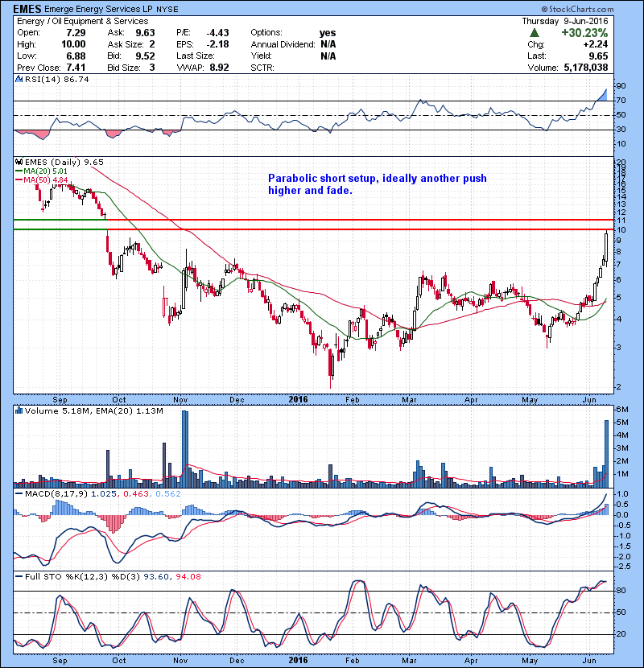Click Energy / Oil Equipment & Services sector text
The image size is (644, 668).
[83, 21]
